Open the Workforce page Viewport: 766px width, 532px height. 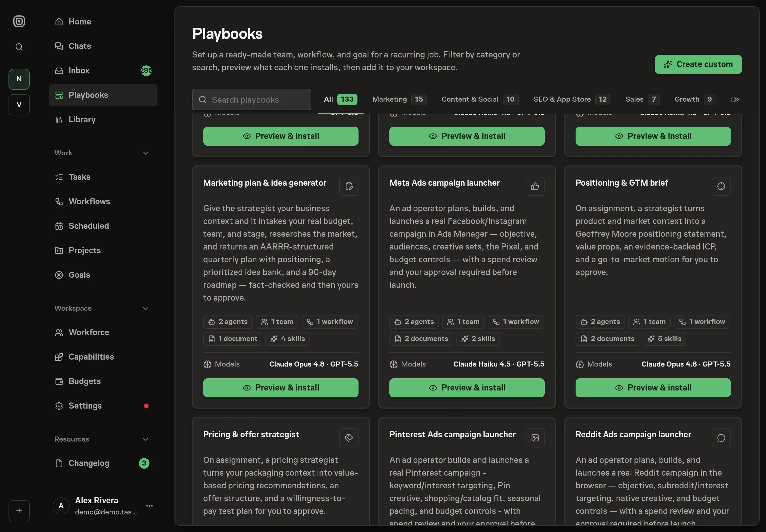point(103,332)
